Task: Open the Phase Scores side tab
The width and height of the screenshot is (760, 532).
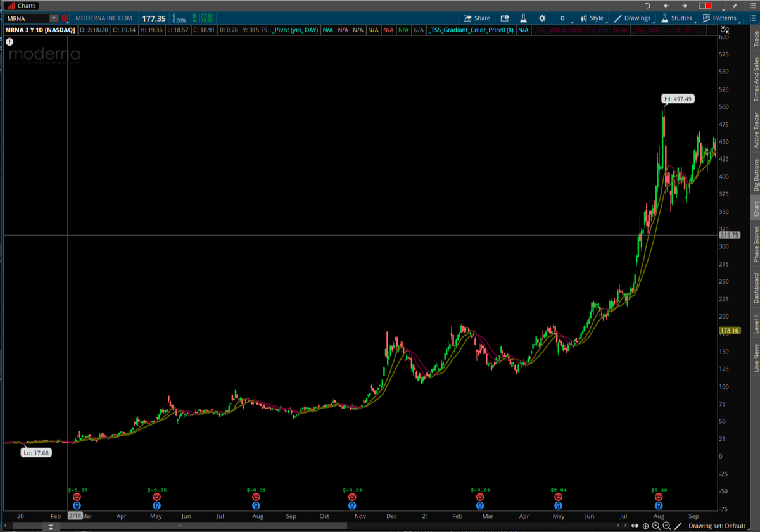Action: (755, 244)
